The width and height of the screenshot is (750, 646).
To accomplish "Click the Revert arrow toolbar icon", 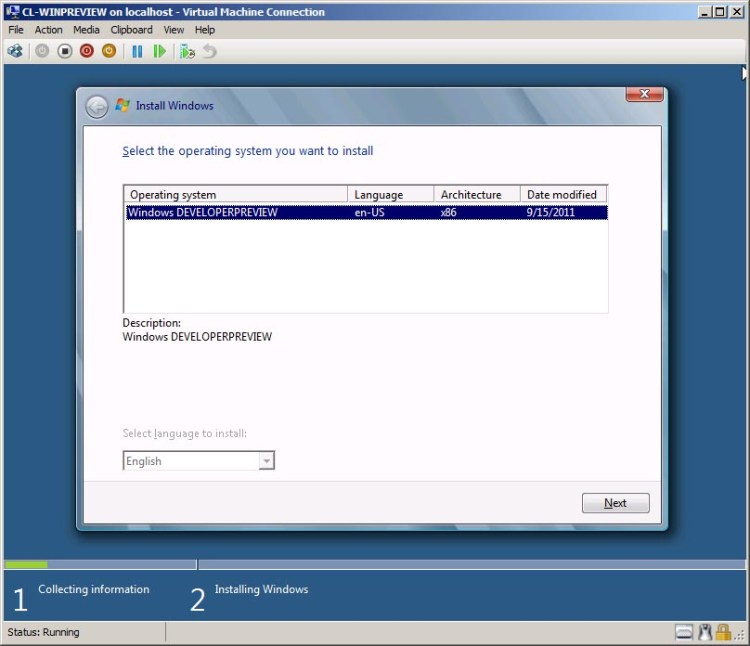I will tap(209, 51).
